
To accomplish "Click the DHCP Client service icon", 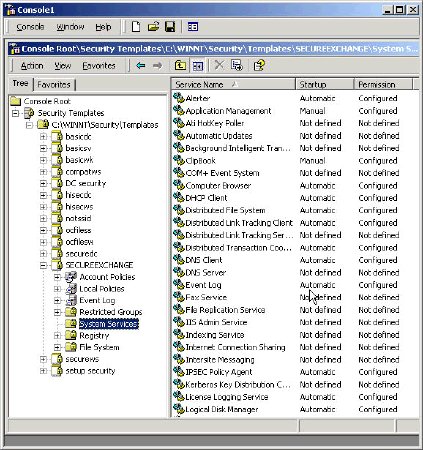I will pyautogui.click(x=179, y=198).
